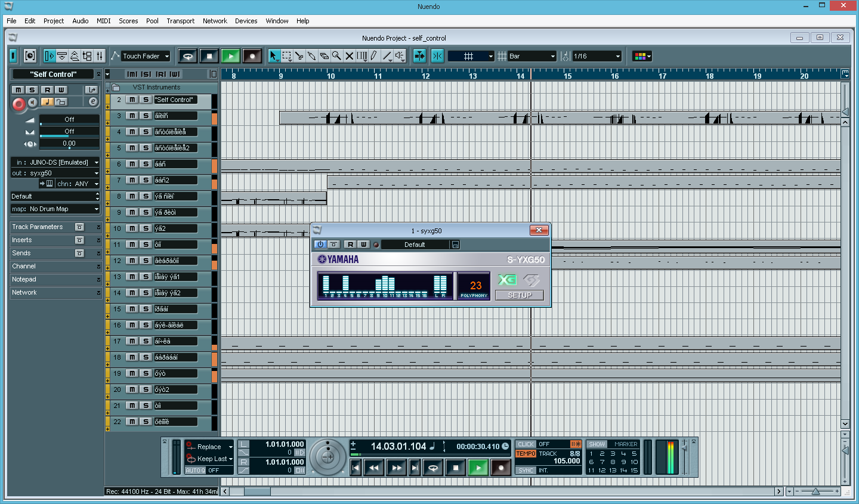Click the horizontal scrollbar thumb

click(x=257, y=491)
